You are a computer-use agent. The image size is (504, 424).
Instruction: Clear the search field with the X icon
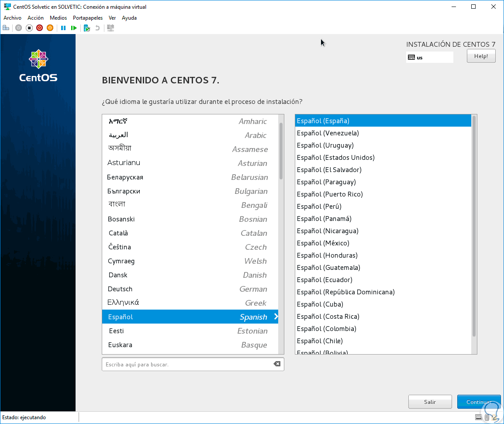pos(277,364)
